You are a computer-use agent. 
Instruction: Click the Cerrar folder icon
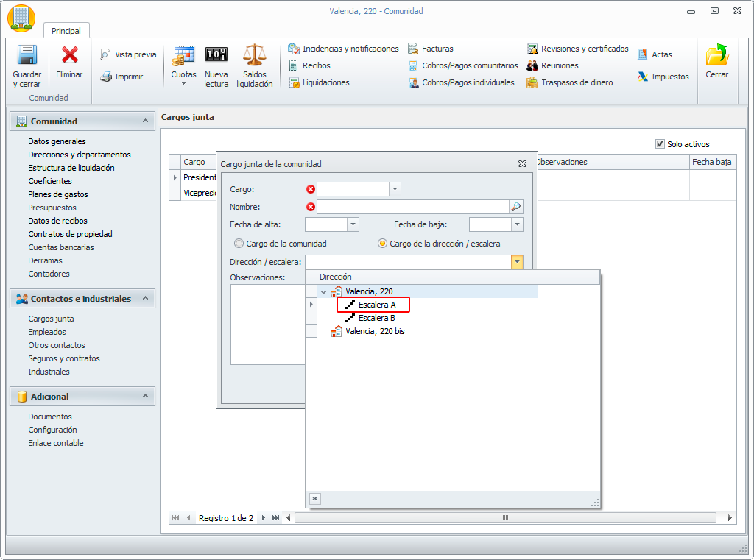click(x=716, y=54)
